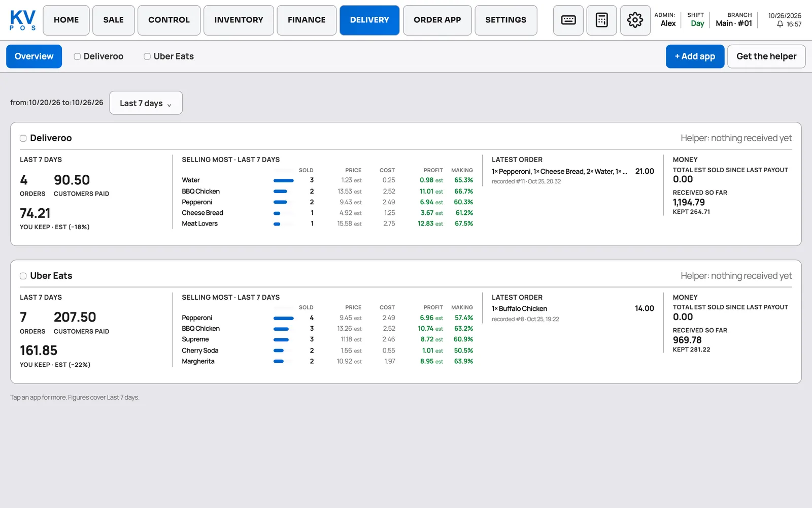This screenshot has width=812, height=508.
Task: Open the SALE tab
Action: pos(114,20)
